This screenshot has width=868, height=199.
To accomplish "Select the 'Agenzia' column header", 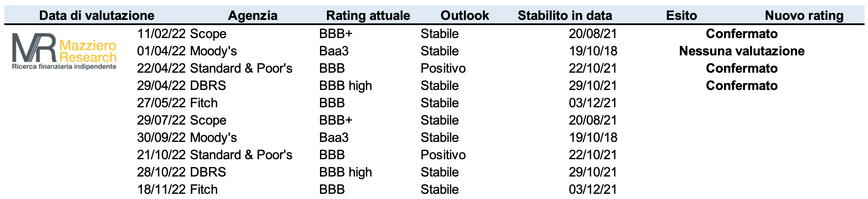I will pyautogui.click(x=253, y=16).
